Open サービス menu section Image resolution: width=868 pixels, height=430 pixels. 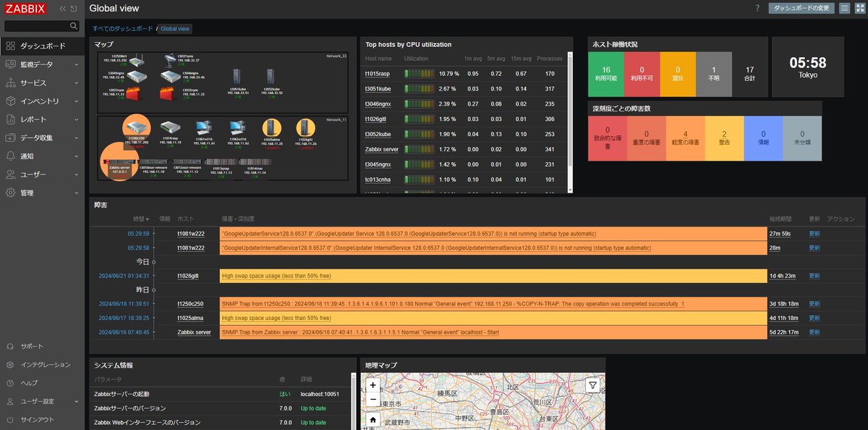[43, 83]
